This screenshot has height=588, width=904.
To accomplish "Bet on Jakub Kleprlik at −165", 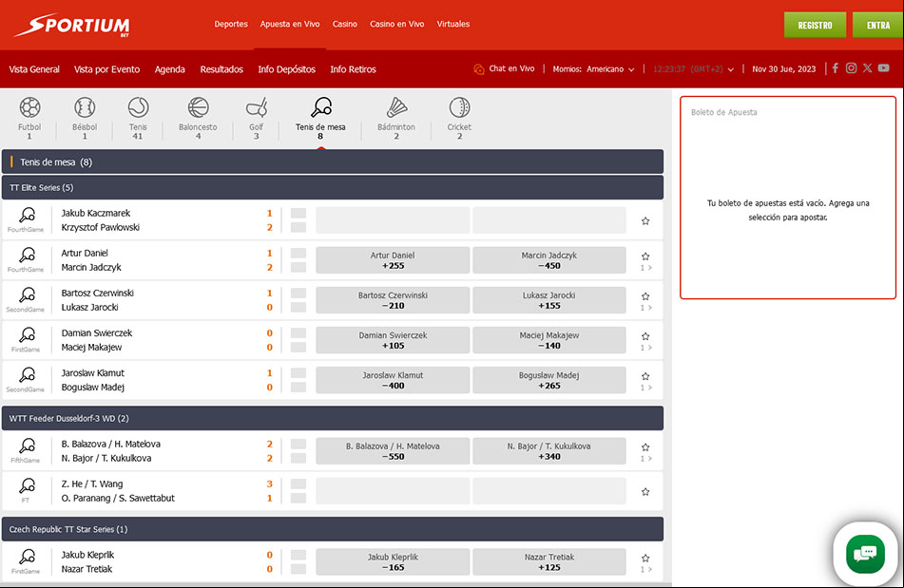I will coord(393,562).
